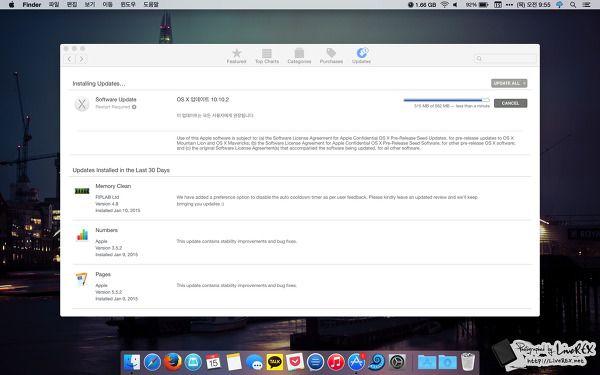Viewport: 600px width, 375px height.
Task: Click the 1.66 GB memory status item
Action: (422, 5)
